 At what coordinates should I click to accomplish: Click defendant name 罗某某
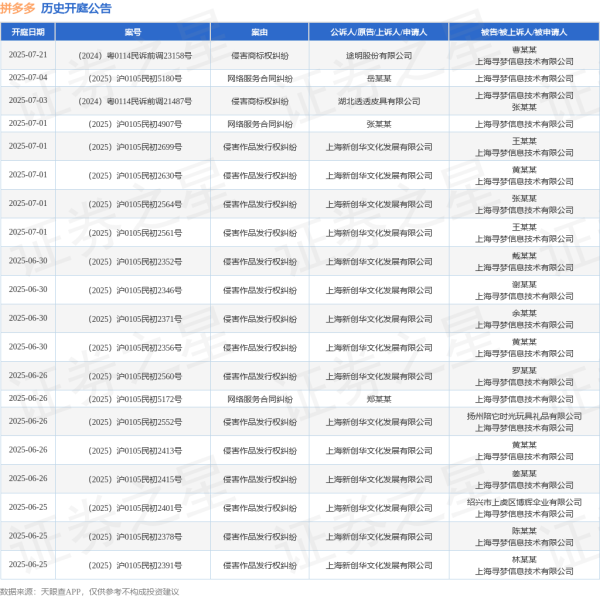coord(524,370)
